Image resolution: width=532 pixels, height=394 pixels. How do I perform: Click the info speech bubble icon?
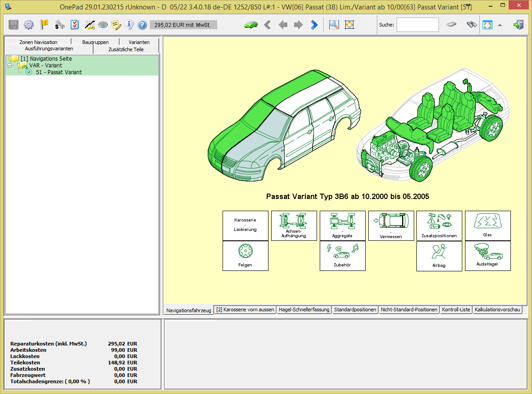pyautogui.click(x=129, y=24)
